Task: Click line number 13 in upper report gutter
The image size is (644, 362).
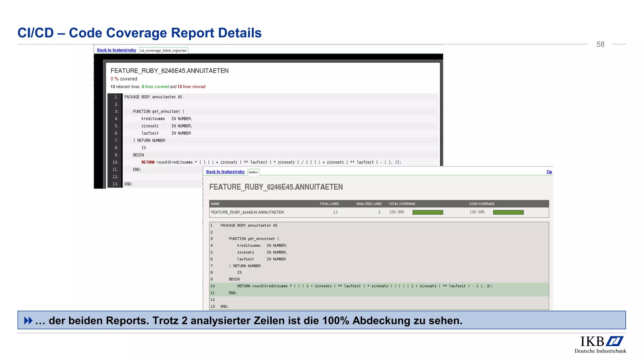Action: coord(115,184)
